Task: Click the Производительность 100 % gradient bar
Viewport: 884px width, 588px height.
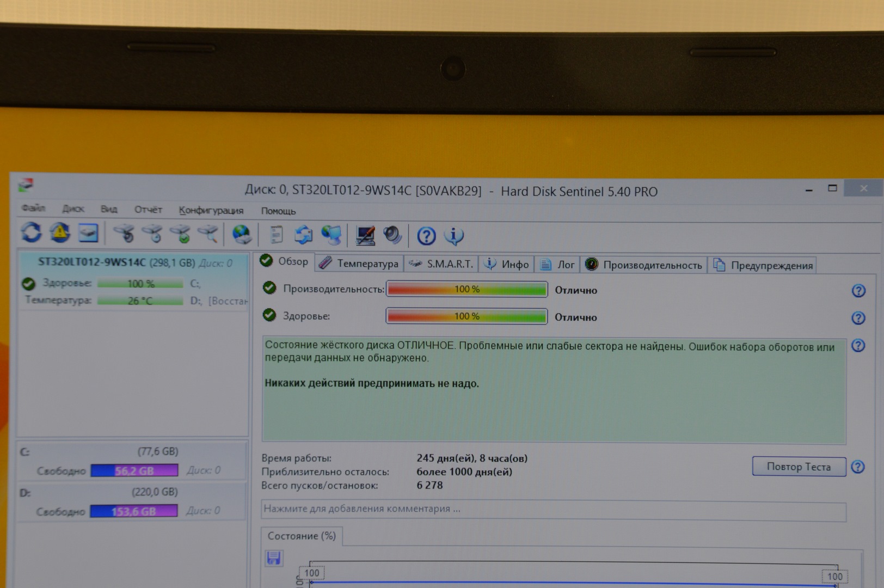Action: [x=466, y=289]
